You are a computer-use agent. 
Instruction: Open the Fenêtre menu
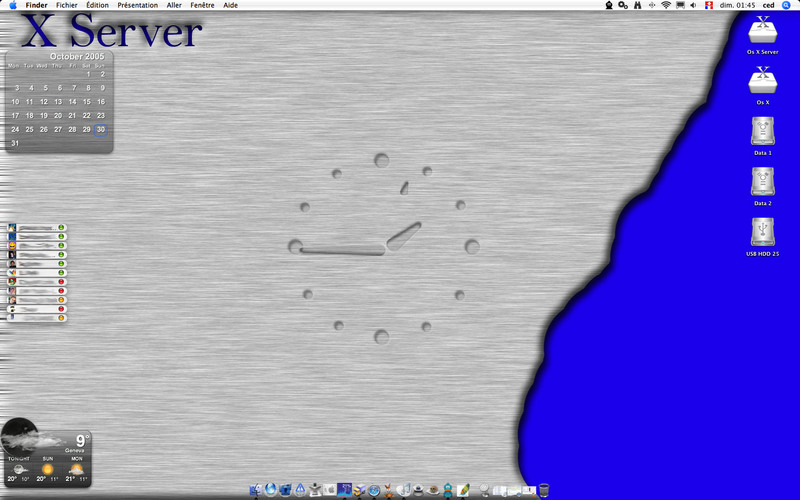pyautogui.click(x=202, y=5)
